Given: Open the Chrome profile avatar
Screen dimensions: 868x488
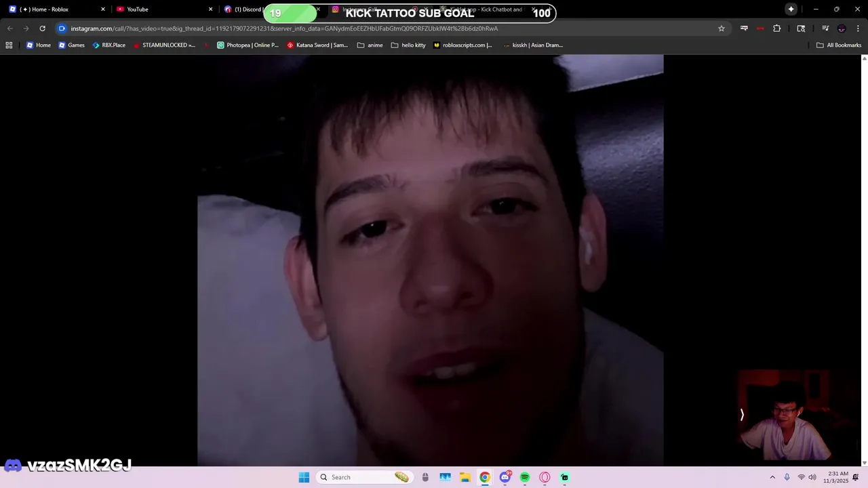Looking at the screenshot, I should point(842,28).
